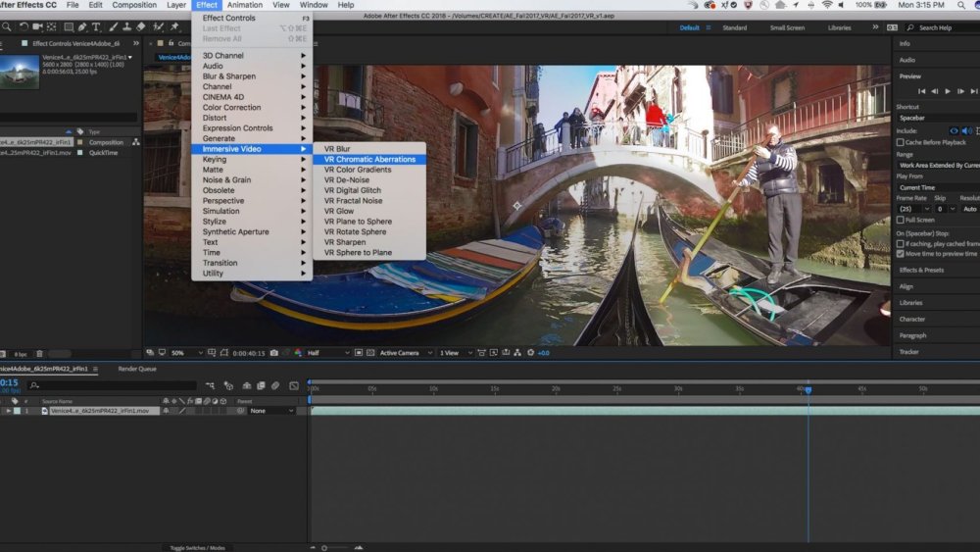Screen dimensions: 980x552
Task: Open the Active Camera dropdown
Action: 406,353
